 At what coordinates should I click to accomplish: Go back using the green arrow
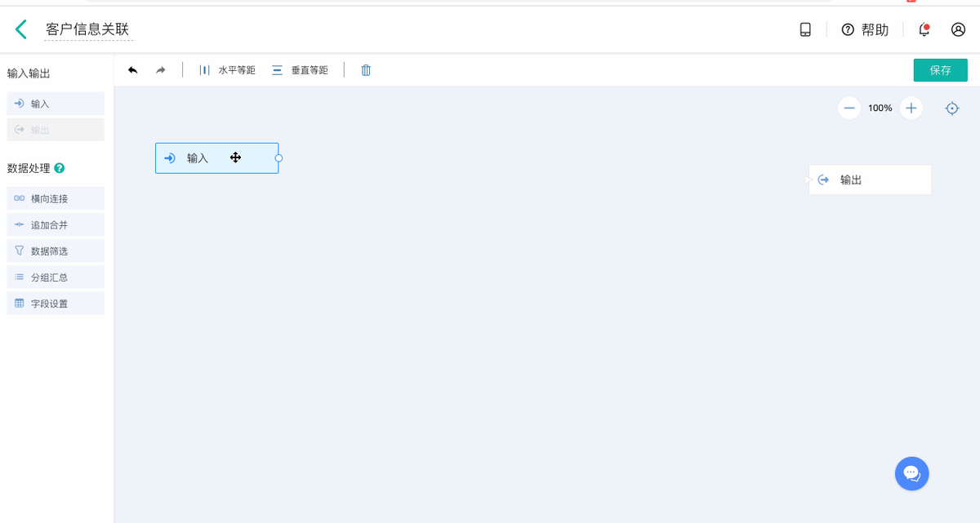click(21, 30)
